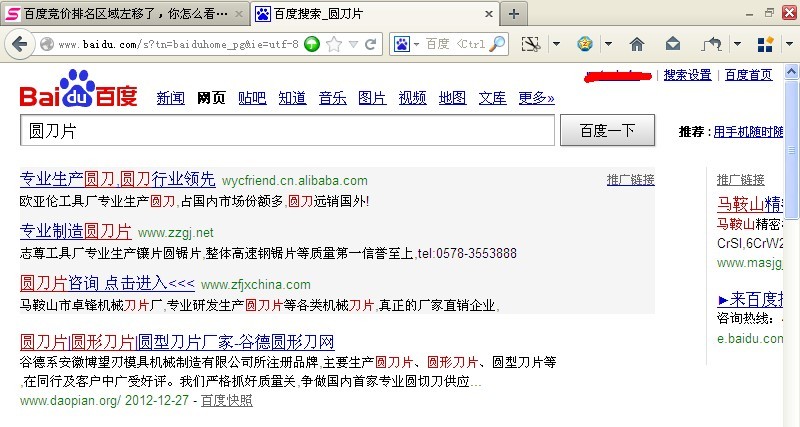Expand the 更多» categories link
Viewport: 800px width, 427px height.
(x=536, y=97)
